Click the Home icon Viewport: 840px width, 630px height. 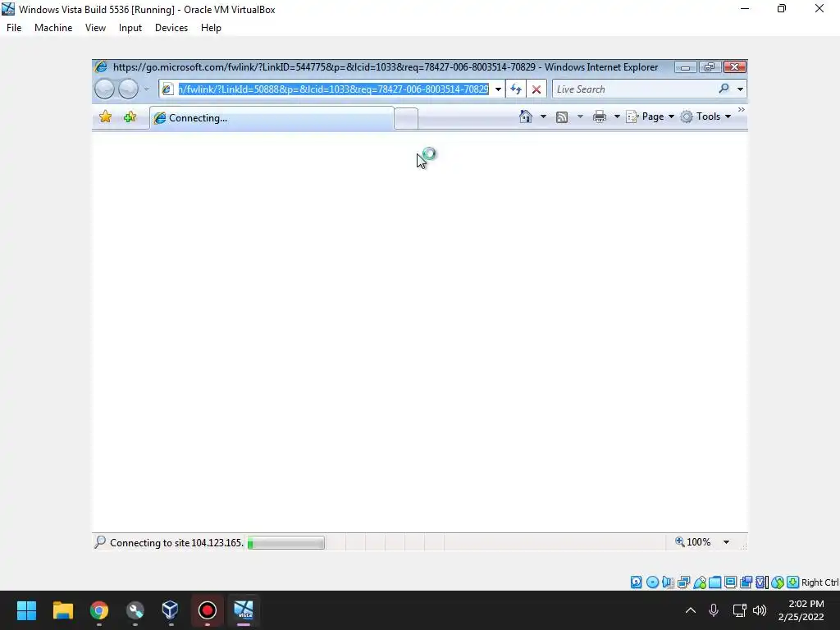526,116
